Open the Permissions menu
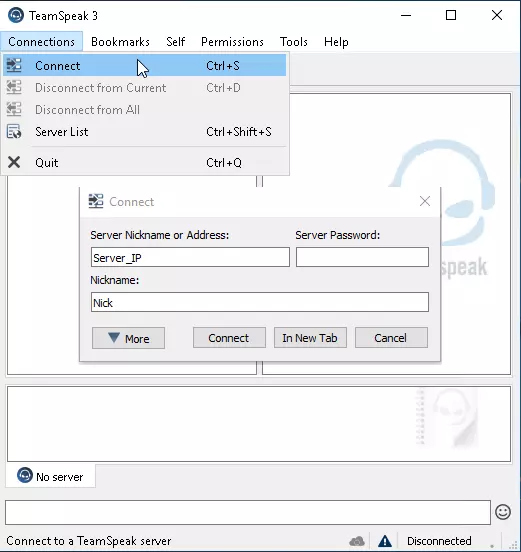This screenshot has height=552, width=521. click(232, 42)
